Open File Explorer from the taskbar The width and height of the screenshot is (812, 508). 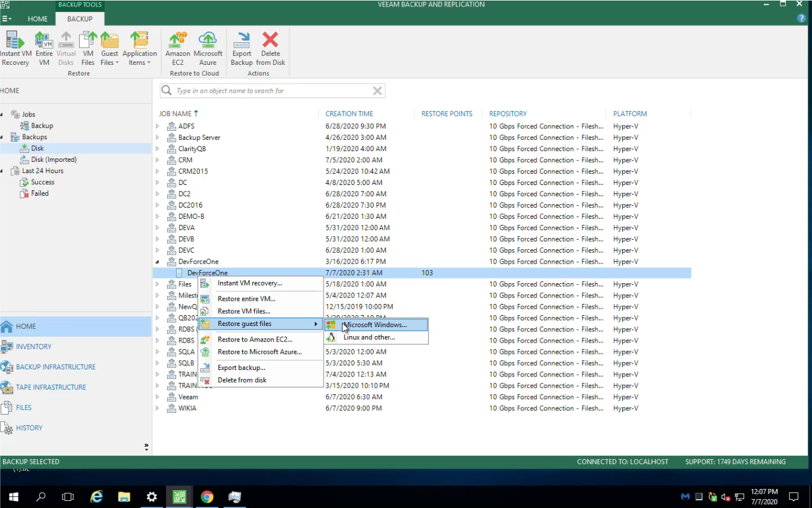[124, 497]
